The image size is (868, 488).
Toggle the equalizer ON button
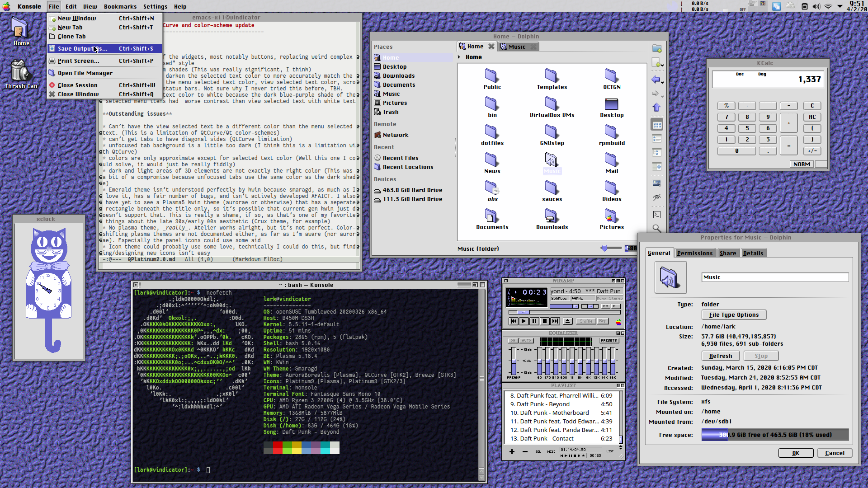click(513, 341)
